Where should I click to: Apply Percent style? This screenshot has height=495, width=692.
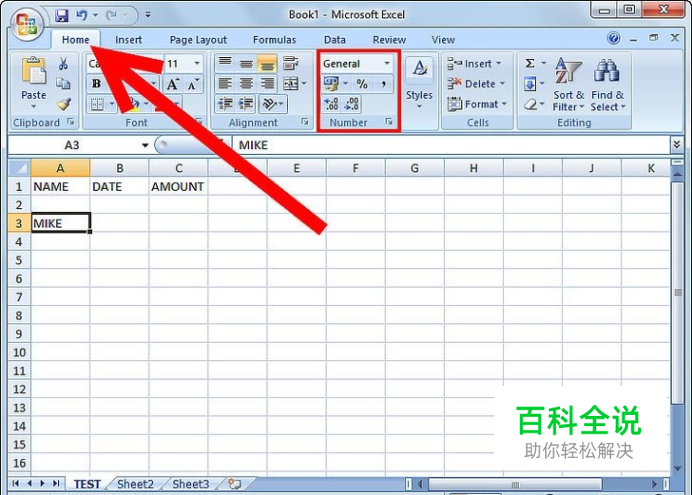coord(362,83)
